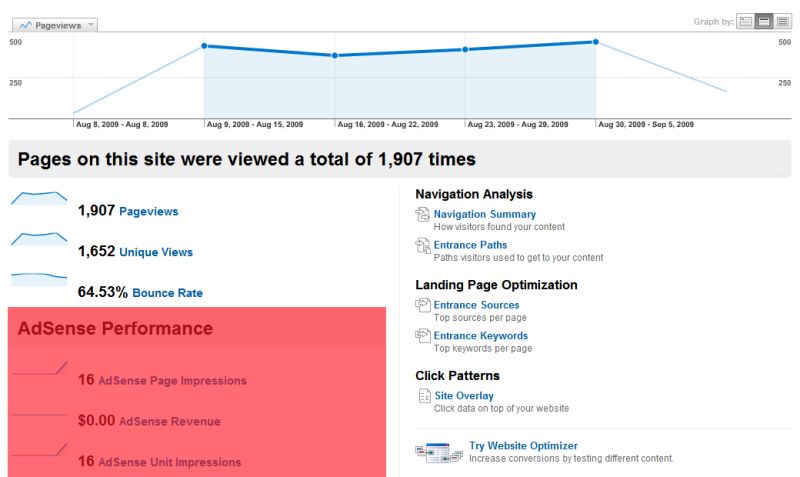The height and width of the screenshot is (477, 800).
Task: Click the Entrance Keywords icon
Action: [x=422, y=336]
